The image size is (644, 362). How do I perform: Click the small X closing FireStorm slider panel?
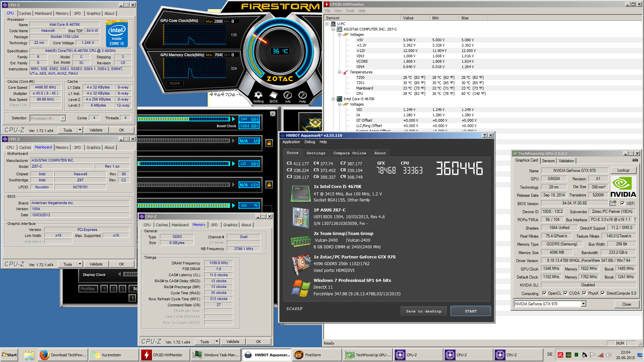coord(273,114)
